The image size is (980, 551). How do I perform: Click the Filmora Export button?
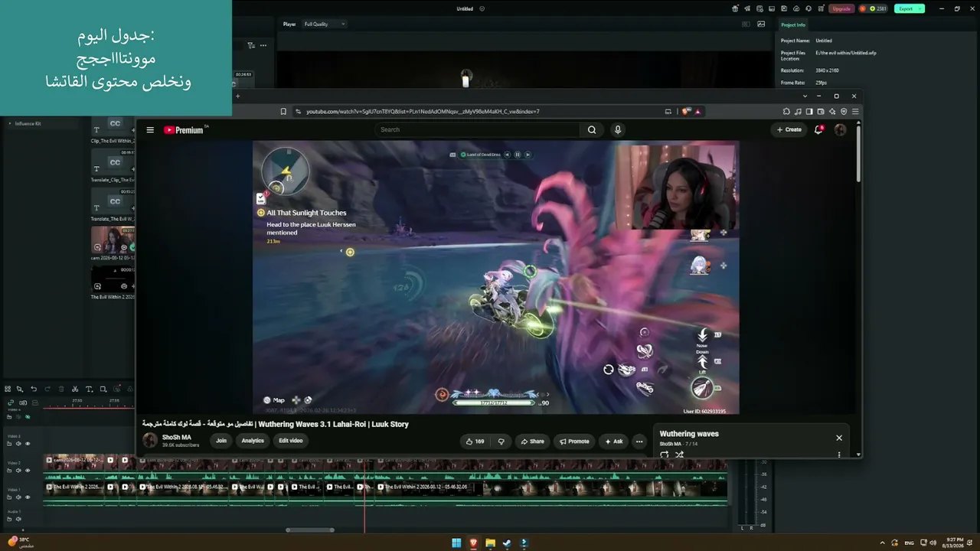pos(910,9)
